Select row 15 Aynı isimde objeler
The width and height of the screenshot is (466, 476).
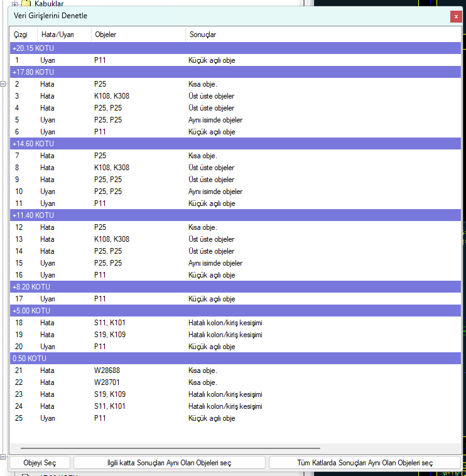point(236,263)
